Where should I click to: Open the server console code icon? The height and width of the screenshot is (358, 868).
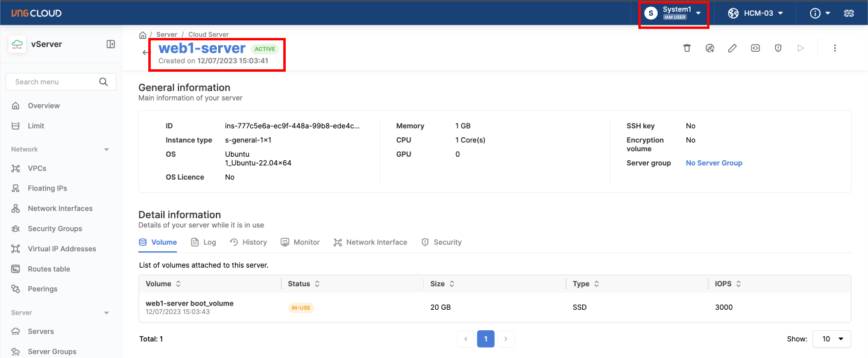[x=755, y=48]
